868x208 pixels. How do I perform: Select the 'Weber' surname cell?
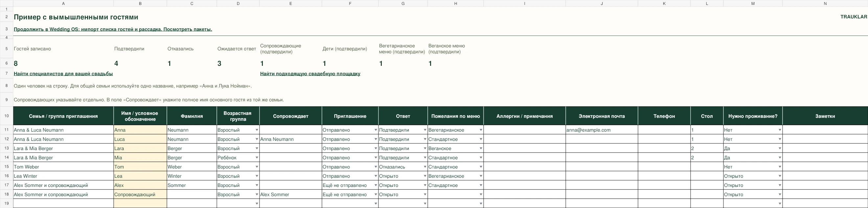pyautogui.click(x=192, y=167)
